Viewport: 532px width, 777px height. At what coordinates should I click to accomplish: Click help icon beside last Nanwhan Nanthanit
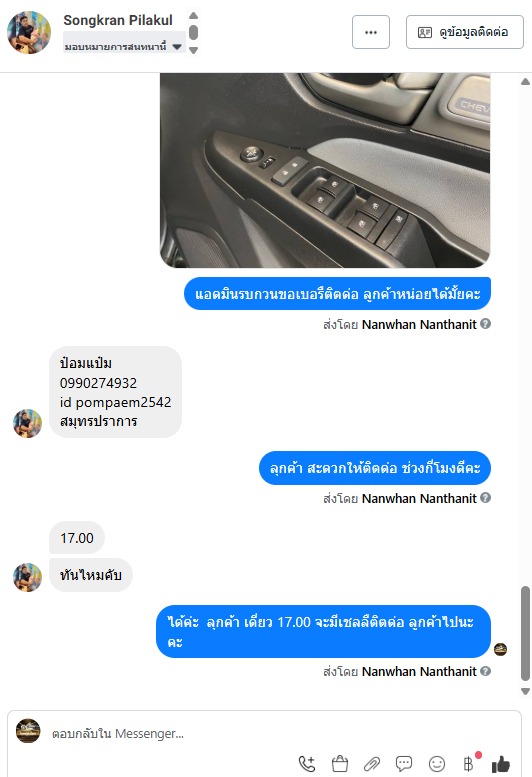[x=485, y=671]
